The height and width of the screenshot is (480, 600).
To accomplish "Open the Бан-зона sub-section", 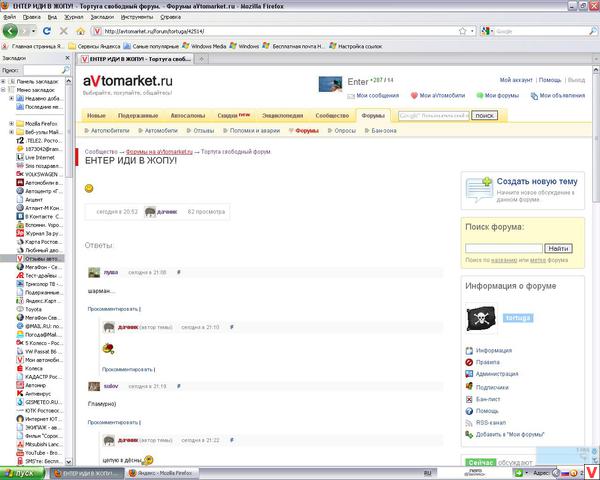I will 380,131.
